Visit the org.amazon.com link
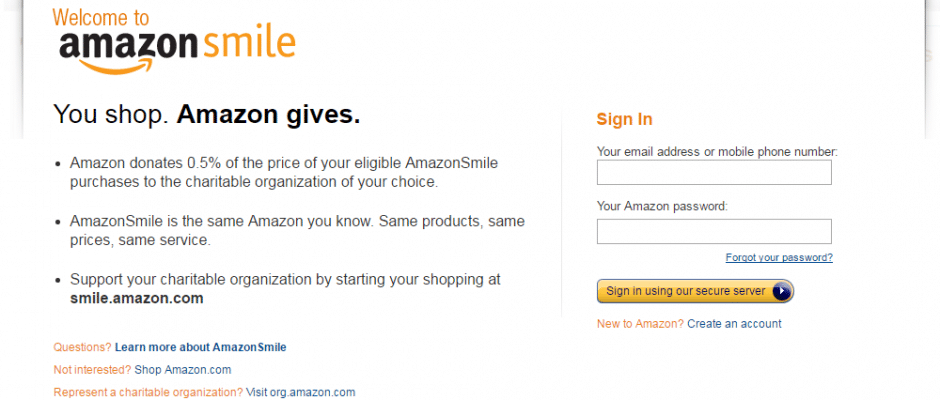The width and height of the screenshot is (940, 400). (x=300, y=393)
